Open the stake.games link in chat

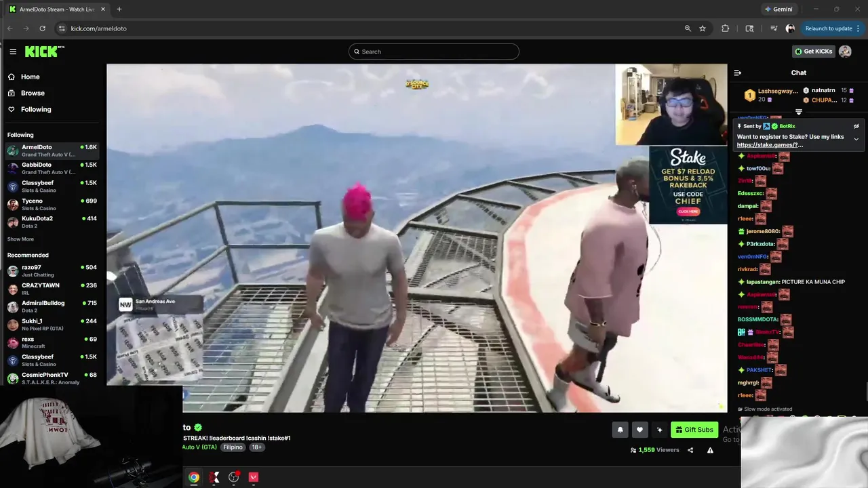[770, 145]
